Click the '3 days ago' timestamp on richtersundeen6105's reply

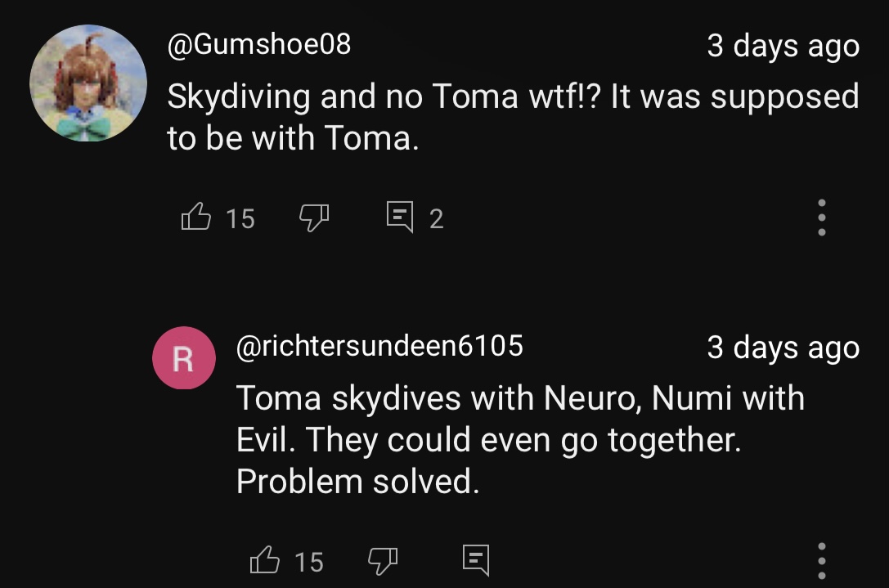coord(783,348)
